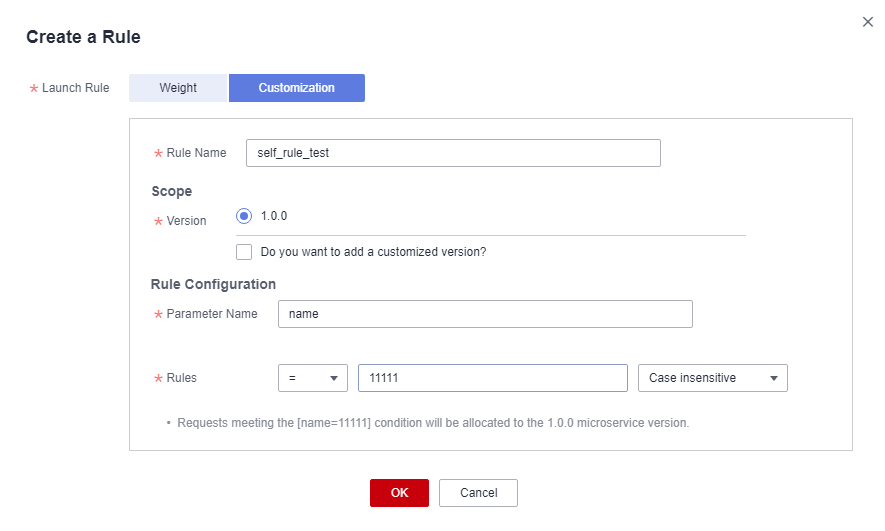Confirm rule creation with the OK button

[x=399, y=493]
